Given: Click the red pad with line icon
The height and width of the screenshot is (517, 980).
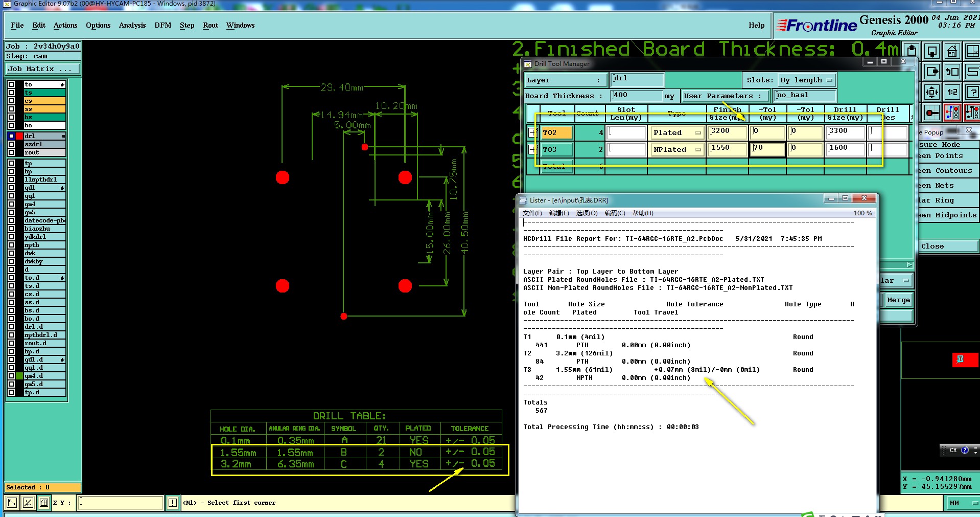Looking at the screenshot, I should (932, 113).
